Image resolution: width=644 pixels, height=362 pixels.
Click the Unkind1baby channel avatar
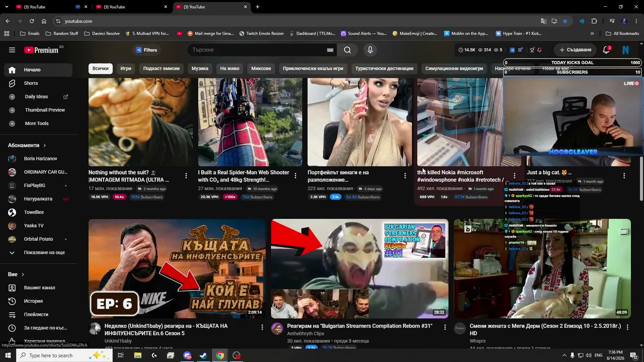[x=95, y=329]
